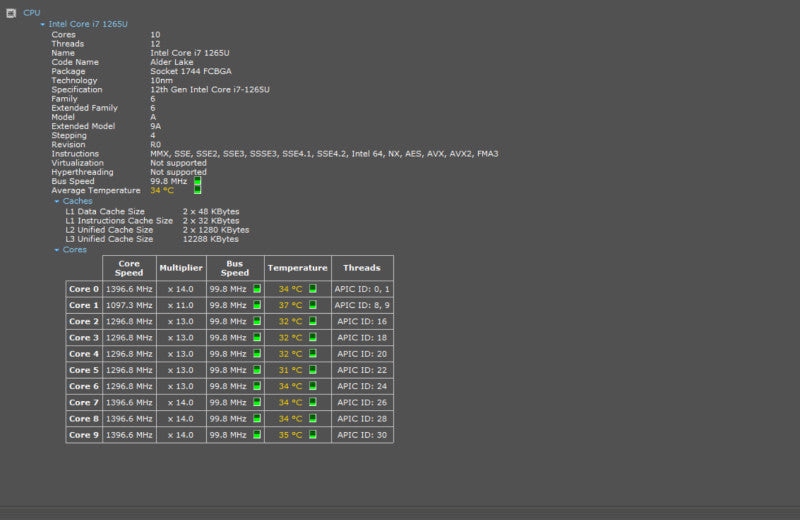Collapse the Caches section arrow
800x520 pixels.
coord(57,202)
